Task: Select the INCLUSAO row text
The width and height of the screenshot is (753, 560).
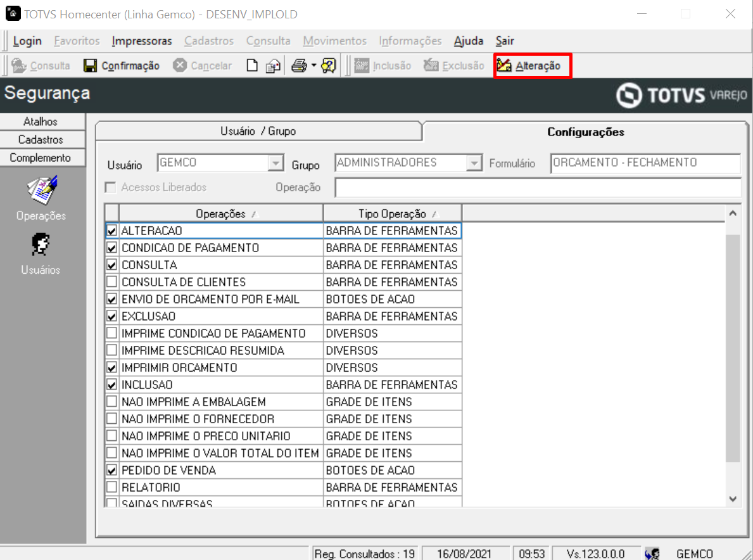Action: coord(147,385)
